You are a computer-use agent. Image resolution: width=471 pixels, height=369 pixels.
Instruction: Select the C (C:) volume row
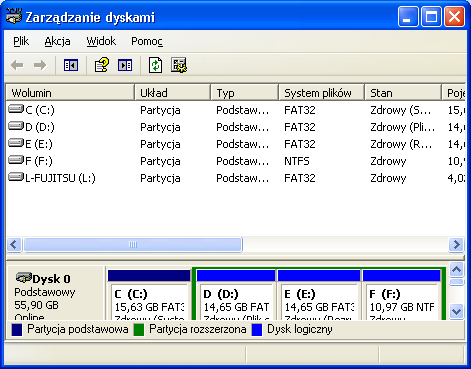point(235,110)
